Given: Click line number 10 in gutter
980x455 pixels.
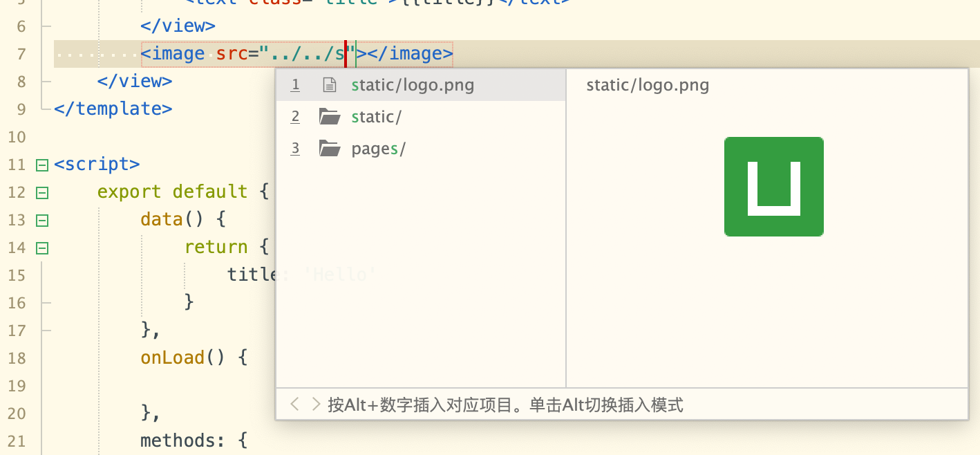Looking at the screenshot, I should tap(17, 137).
